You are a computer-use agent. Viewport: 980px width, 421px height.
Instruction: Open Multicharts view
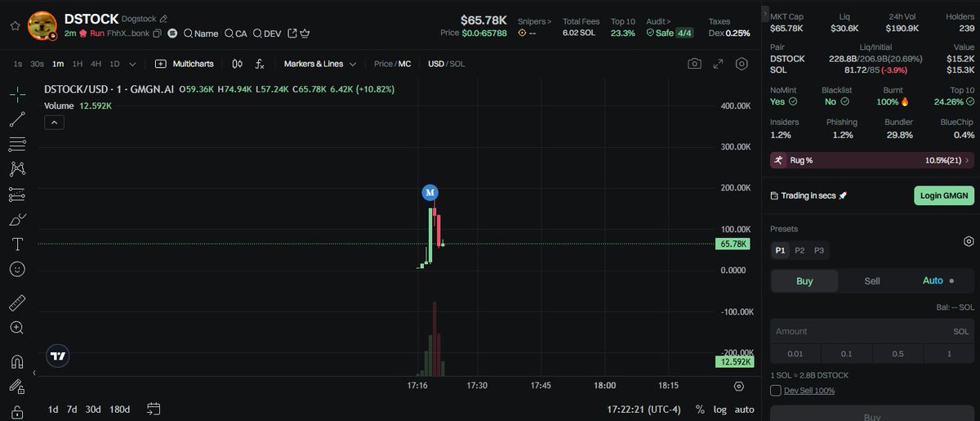(185, 64)
